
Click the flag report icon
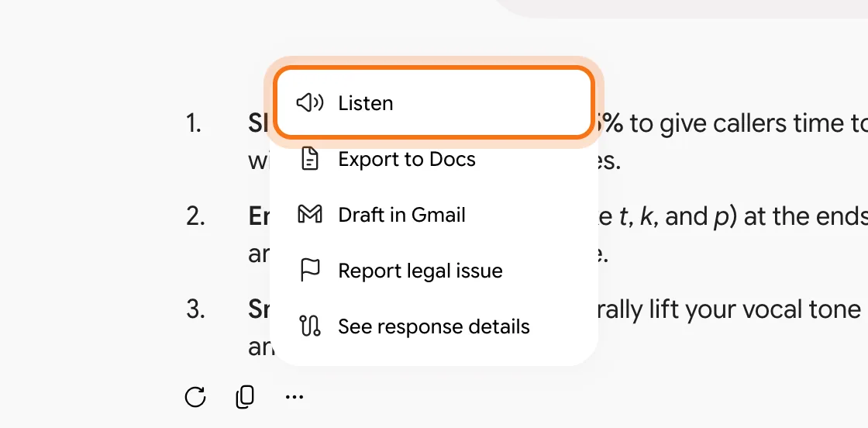point(310,270)
